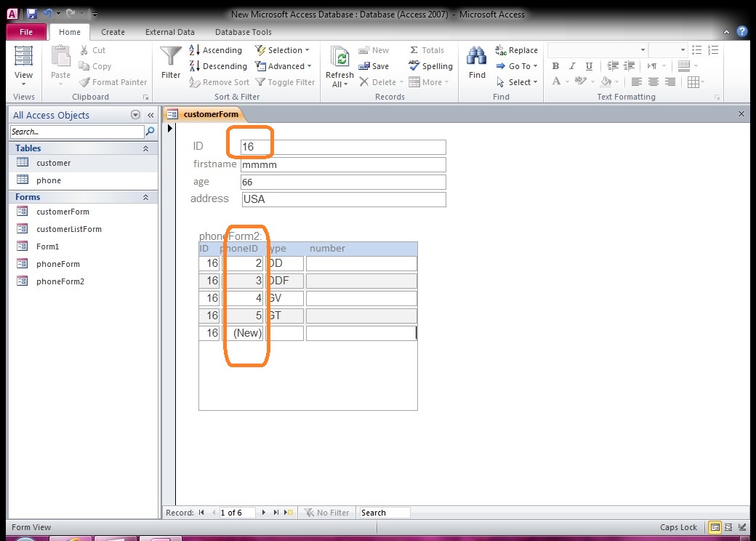Image resolution: width=756 pixels, height=541 pixels.
Task: Collapse navigation pane with shutter arrows
Action: [150, 115]
